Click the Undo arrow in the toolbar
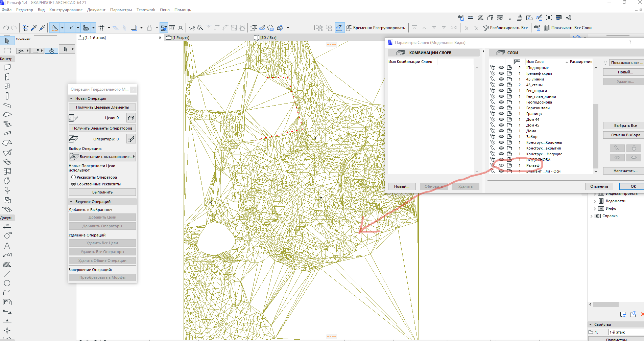Image resolution: width=644 pixels, height=341 pixels. point(6,28)
